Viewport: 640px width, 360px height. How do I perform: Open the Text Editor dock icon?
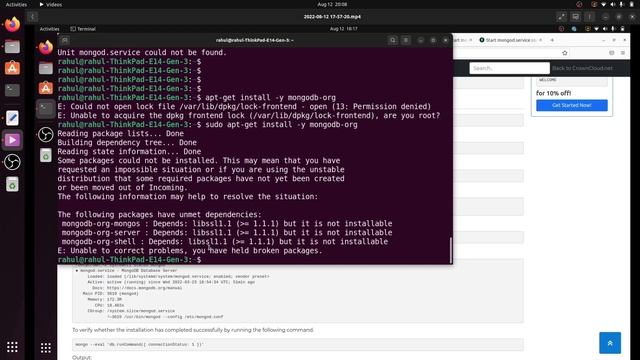[12, 118]
